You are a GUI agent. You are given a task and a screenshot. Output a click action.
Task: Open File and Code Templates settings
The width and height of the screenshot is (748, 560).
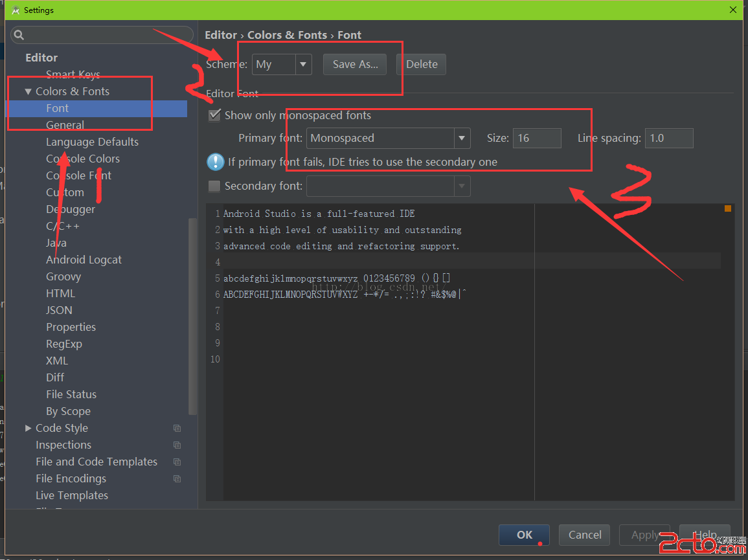coord(96,462)
